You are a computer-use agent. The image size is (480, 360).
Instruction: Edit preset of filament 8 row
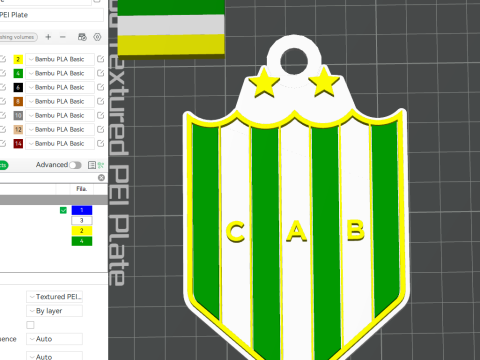click(100, 101)
